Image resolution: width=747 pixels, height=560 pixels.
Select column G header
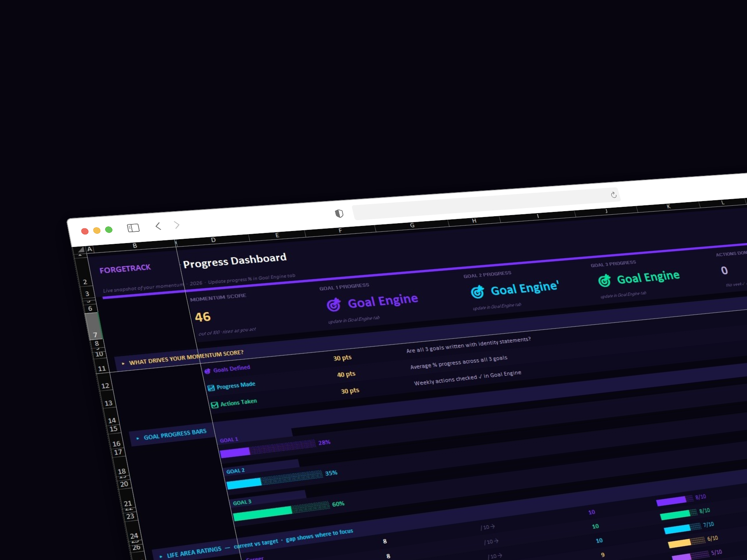pyautogui.click(x=412, y=225)
